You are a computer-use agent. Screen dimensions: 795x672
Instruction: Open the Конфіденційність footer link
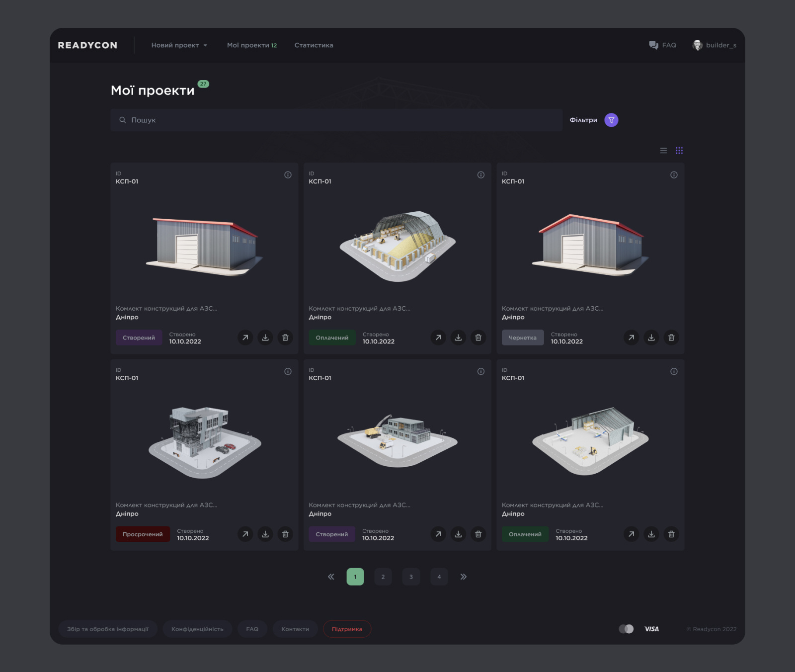coord(197,629)
